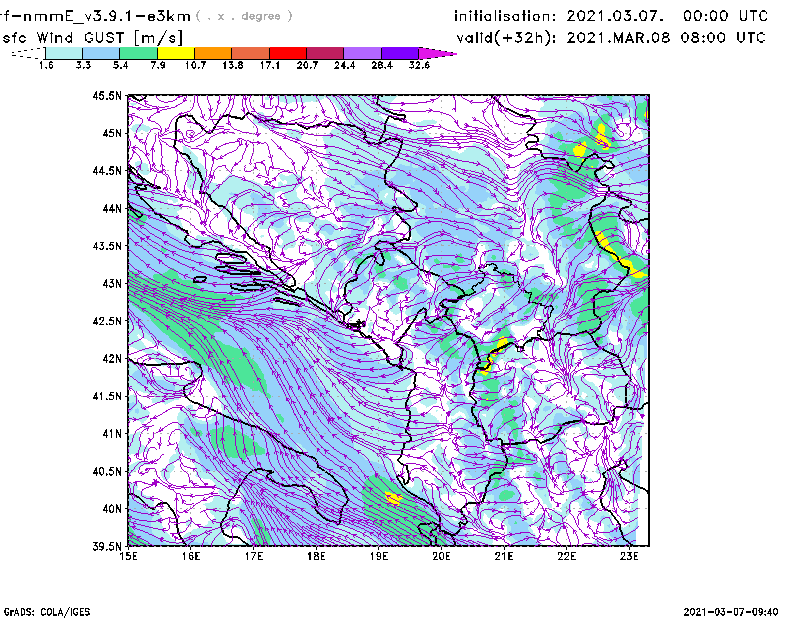This screenshot has height=618, width=800.
Task: Select the crimson 20.7–24.4 legend swatch
Action: coord(324,53)
